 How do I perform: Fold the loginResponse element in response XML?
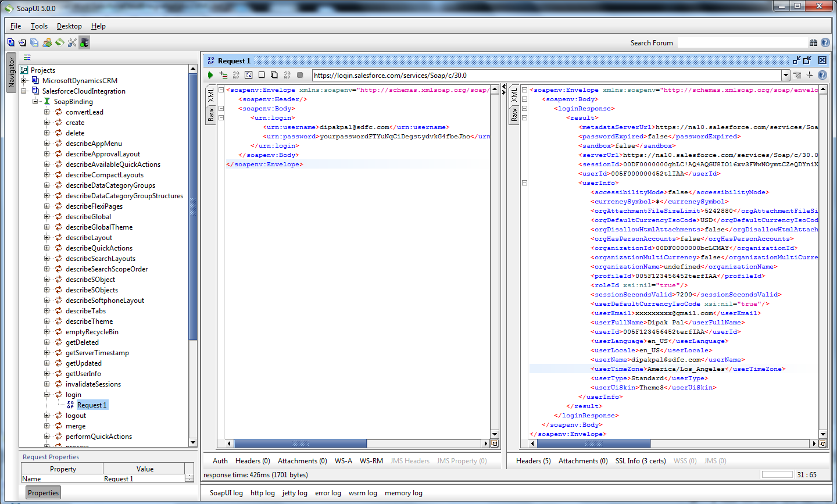(x=524, y=108)
